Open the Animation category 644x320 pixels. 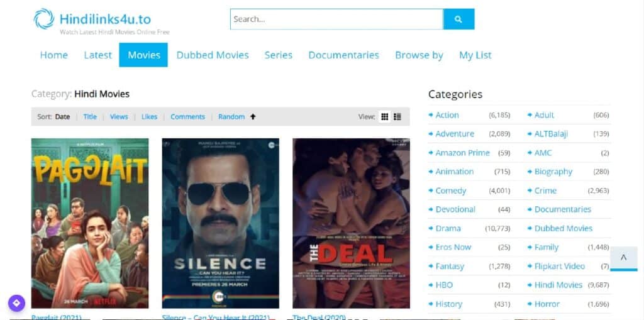point(454,172)
